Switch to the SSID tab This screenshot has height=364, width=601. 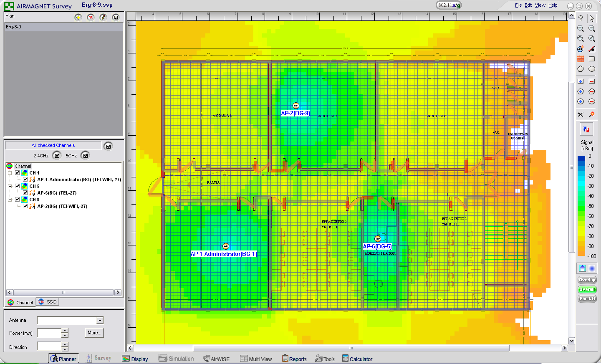pyautogui.click(x=48, y=302)
